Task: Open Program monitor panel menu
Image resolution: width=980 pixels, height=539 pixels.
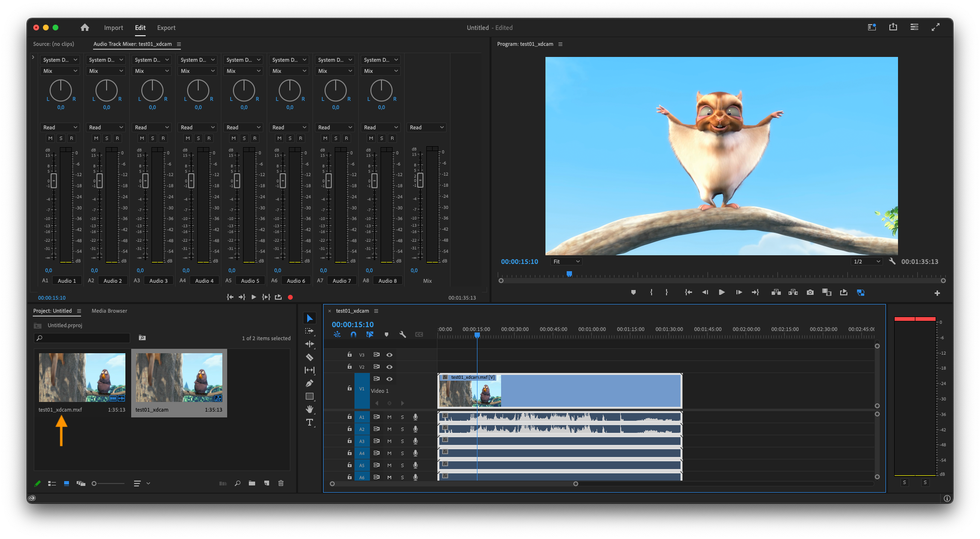Action: point(560,44)
